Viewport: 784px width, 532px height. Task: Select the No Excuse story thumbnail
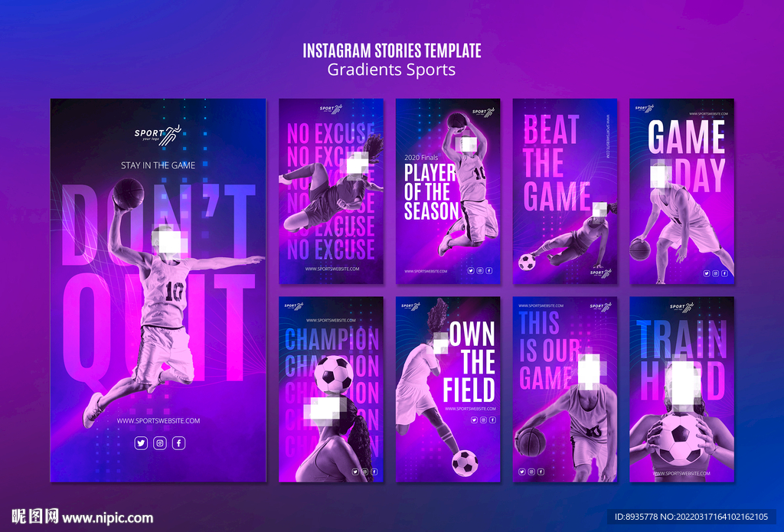click(x=331, y=191)
